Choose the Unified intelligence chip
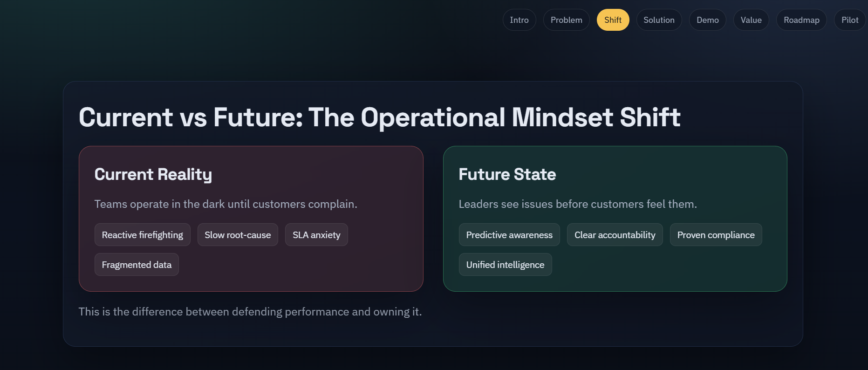The width and height of the screenshot is (868, 370). coord(505,265)
